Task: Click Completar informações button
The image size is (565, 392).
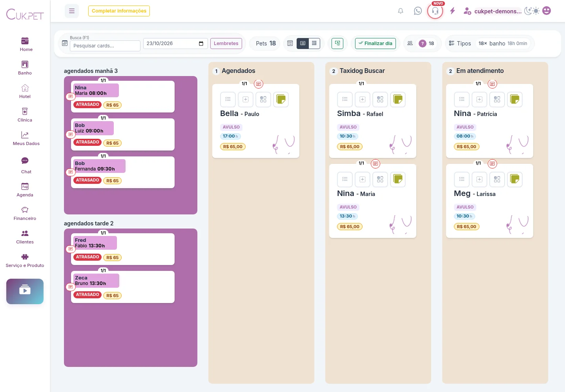Action: (x=119, y=11)
